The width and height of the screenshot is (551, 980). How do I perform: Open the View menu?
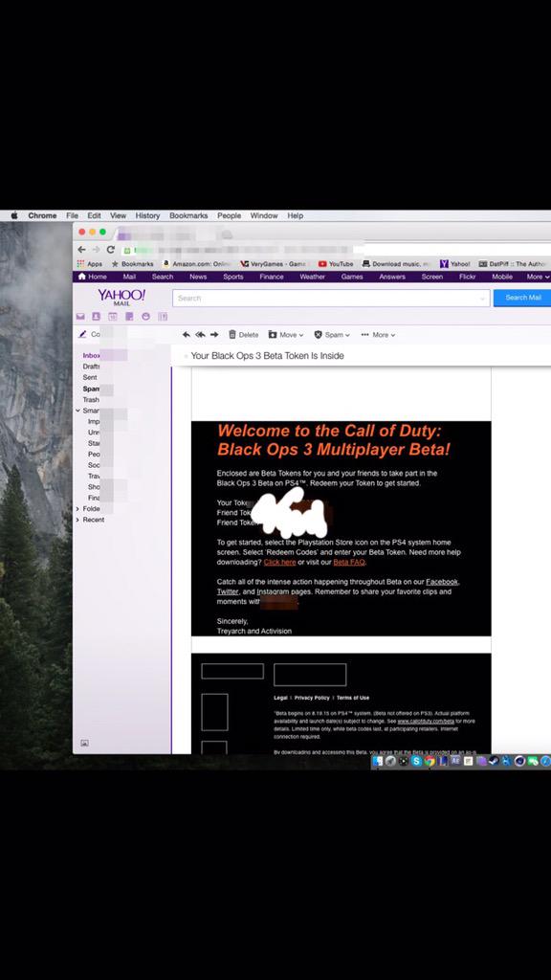(x=118, y=215)
